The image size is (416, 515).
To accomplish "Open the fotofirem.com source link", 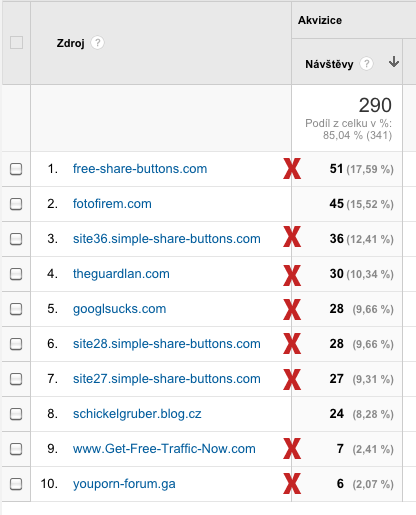I will (x=112, y=204).
